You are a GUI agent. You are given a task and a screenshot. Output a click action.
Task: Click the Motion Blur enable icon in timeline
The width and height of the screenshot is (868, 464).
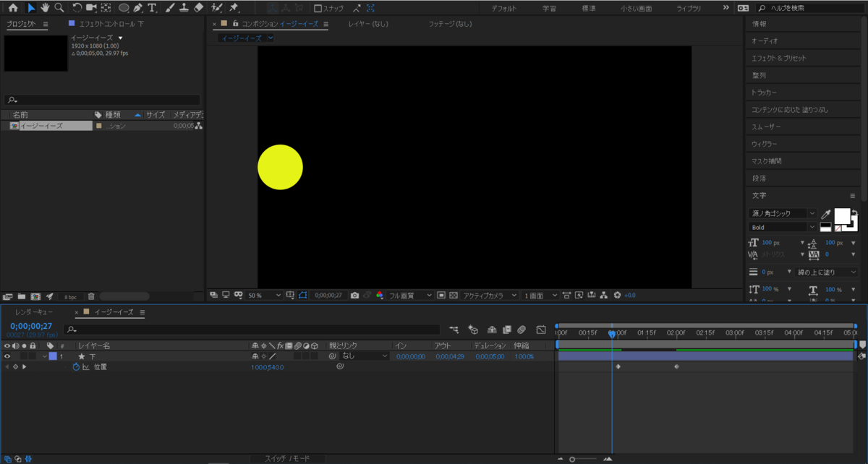click(x=521, y=330)
